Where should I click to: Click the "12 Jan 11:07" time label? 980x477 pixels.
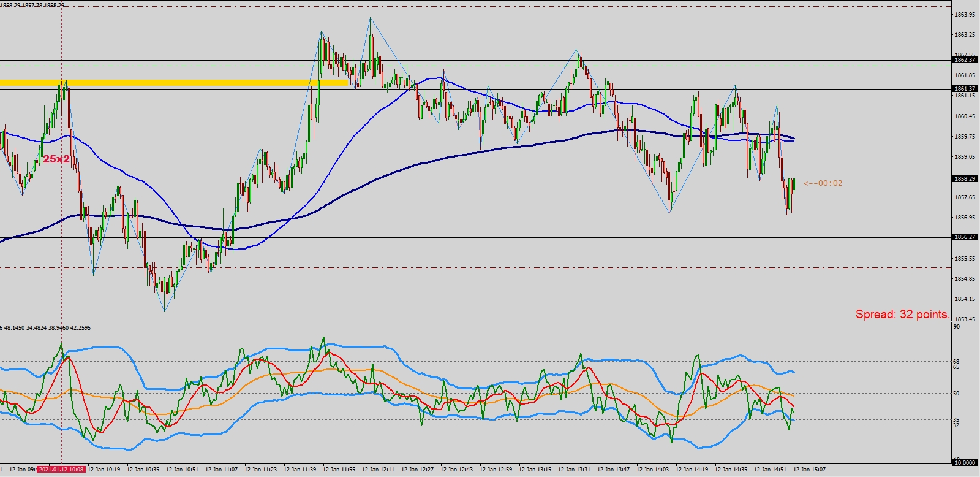tap(221, 470)
